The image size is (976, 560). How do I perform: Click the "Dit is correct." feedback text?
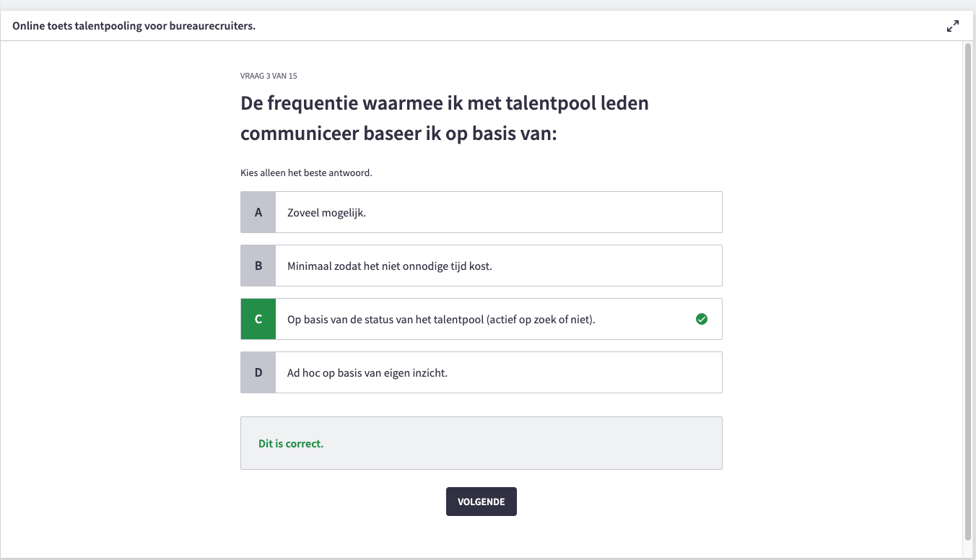click(x=291, y=444)
